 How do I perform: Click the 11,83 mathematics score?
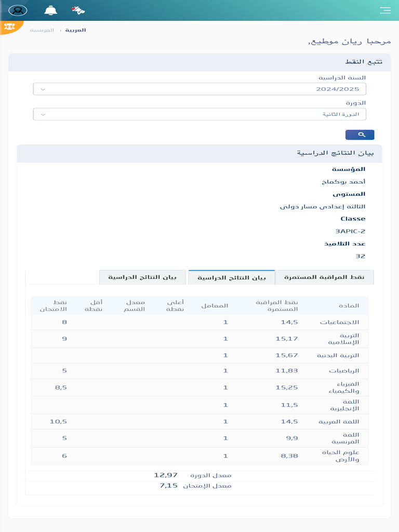(287, 371)
